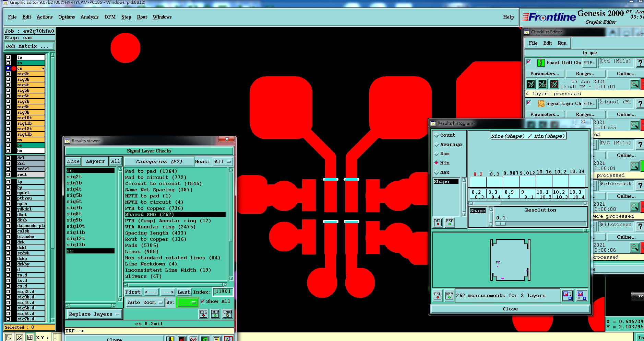Click histogram bar above 8.2-8.3 range
Viewport: 644px width, 341px height.
(478, 182)
